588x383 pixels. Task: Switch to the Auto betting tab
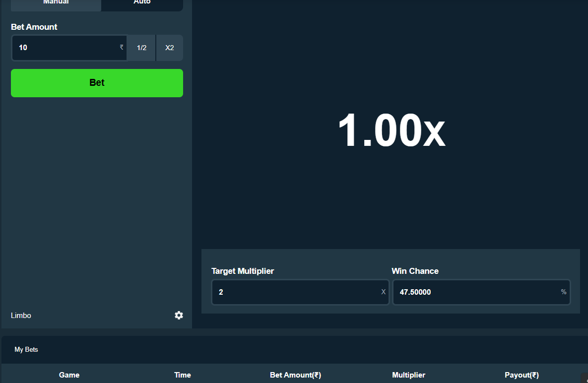click(142, 3)
